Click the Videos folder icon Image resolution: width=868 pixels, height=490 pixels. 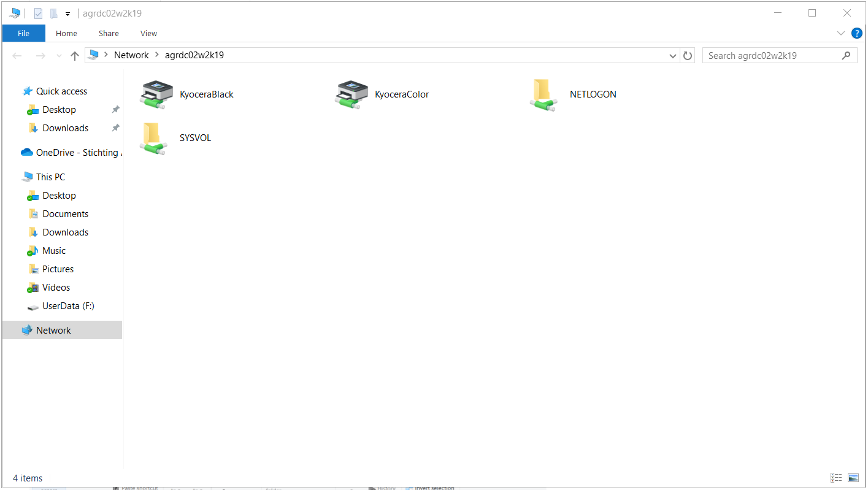[x=33, y=288]
